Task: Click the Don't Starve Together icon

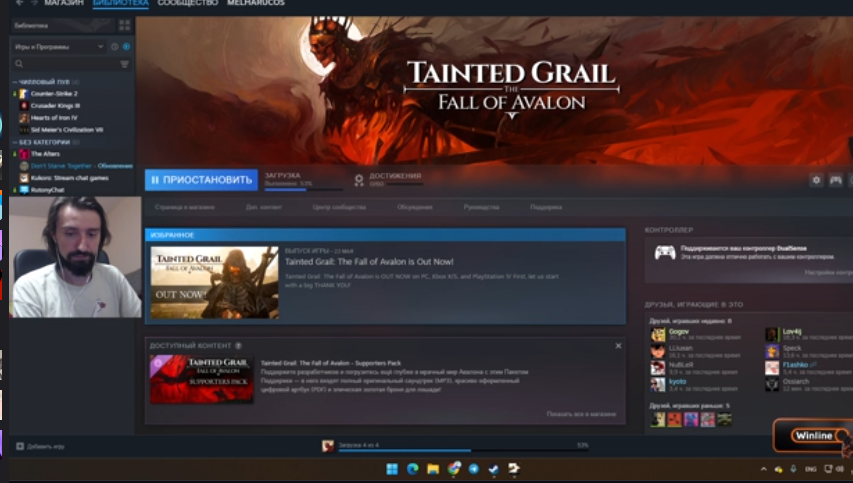Action: [24, 166]
